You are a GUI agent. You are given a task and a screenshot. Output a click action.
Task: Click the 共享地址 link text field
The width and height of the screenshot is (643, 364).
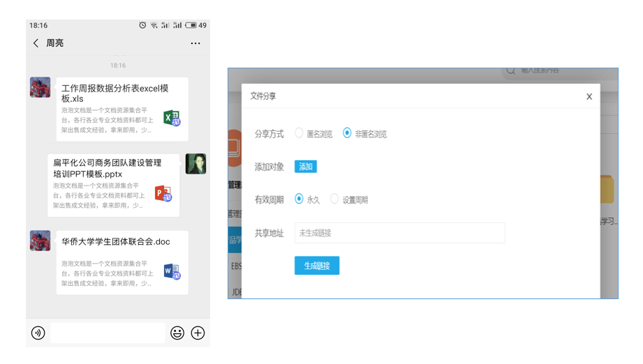tap(399, 233)
